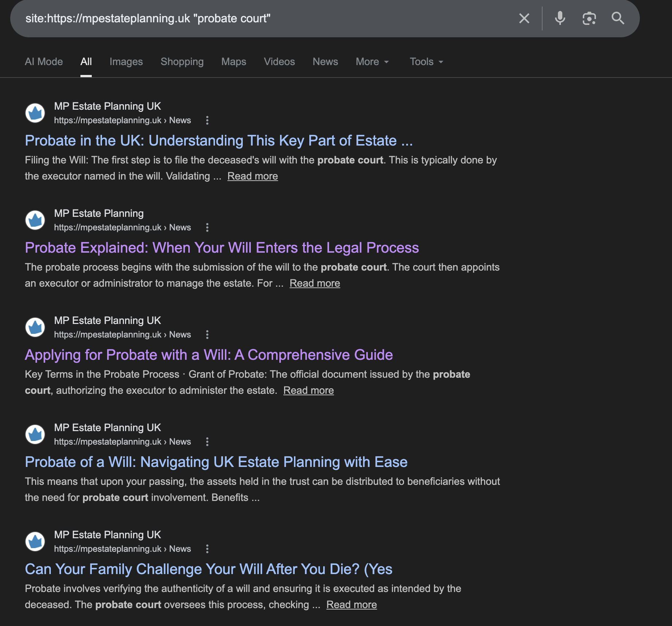Open three-dot menu for Probate Explained result

pos(207,227)
